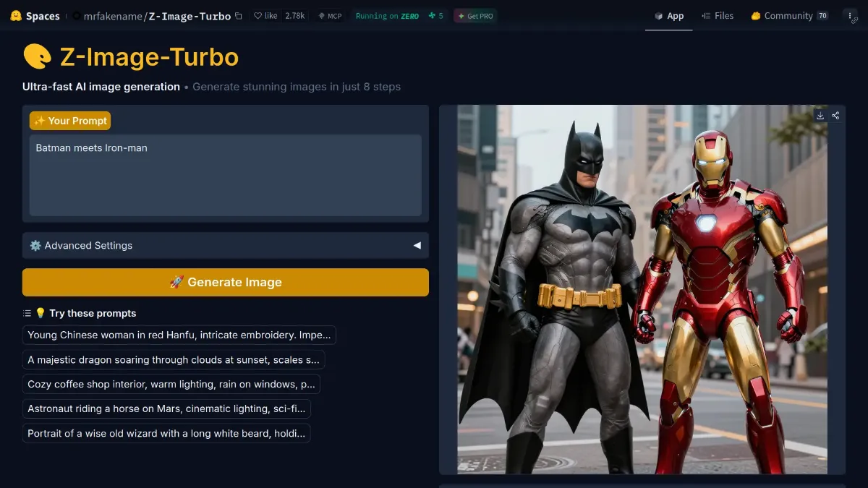This screenshot has width=868, height=488.
Task: Click the Batman and Iron Man generated image
Action: point(642,289)
